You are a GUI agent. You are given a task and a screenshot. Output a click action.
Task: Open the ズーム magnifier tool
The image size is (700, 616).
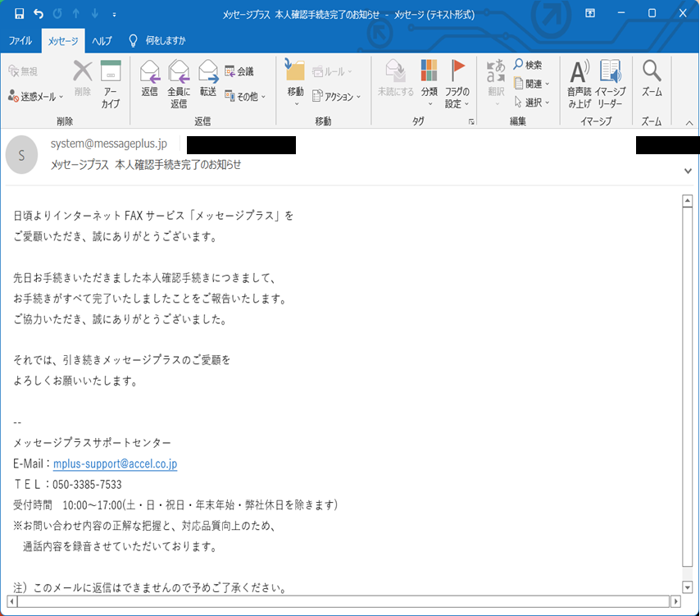coord(652,79)
